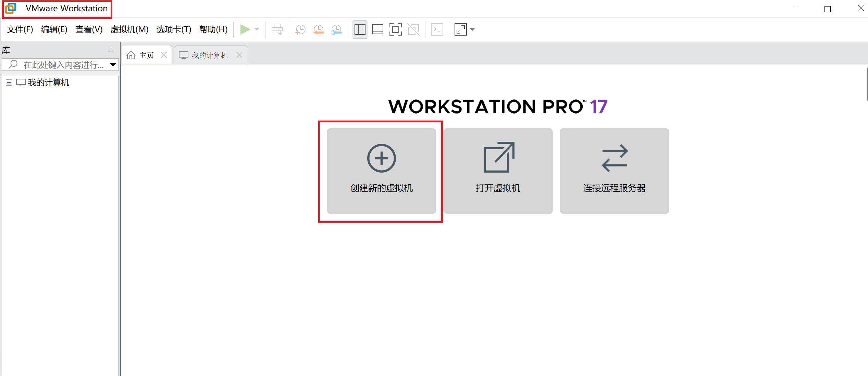
Task: Minimize the VMware Workstation window
Action: 797,8
